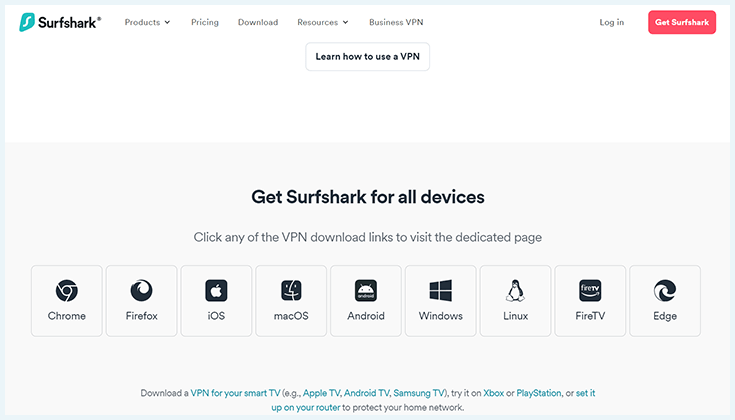The width and height of the screenshot is (735, 420).
Task: Click the VPN download links instruction text
Action: pos(368,237)
